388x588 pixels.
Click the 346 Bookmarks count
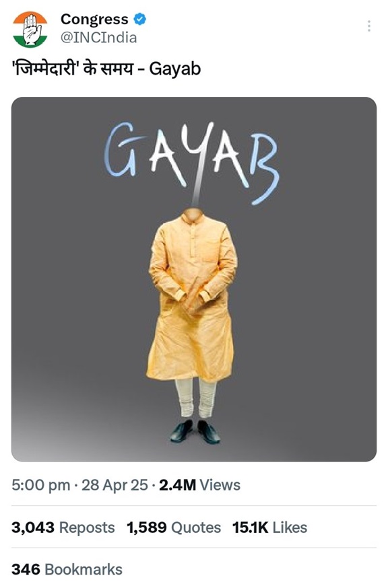(x=67, y=570)
